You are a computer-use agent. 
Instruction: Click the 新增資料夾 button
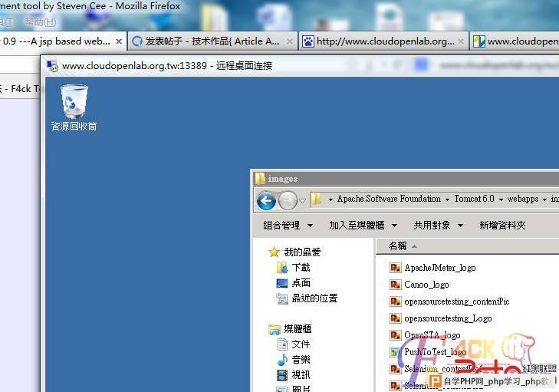tap(502, 225)
